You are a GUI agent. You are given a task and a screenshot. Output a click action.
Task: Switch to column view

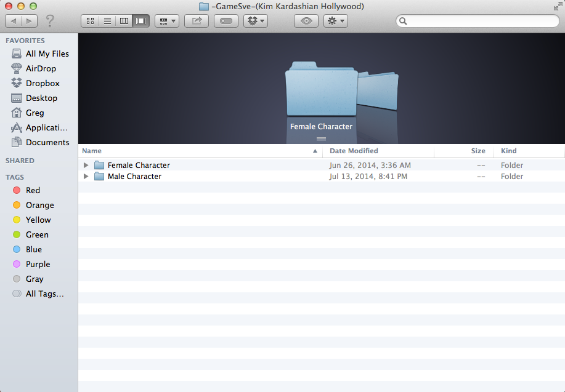tap(124, 21)
